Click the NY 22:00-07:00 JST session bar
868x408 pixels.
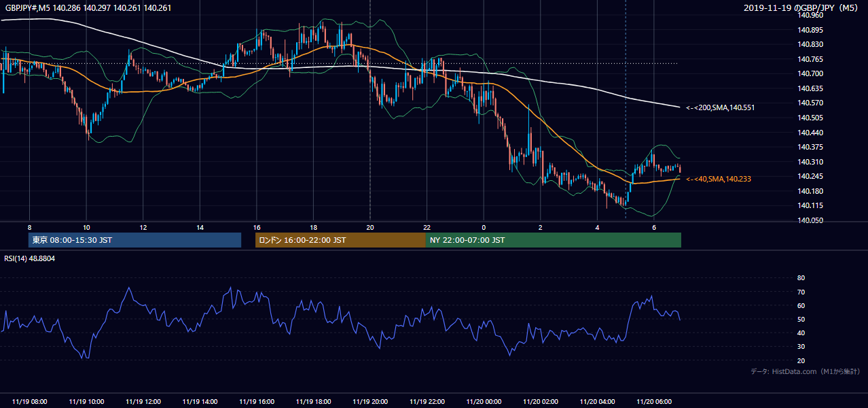pyautogui.click(x=553, y=240)
